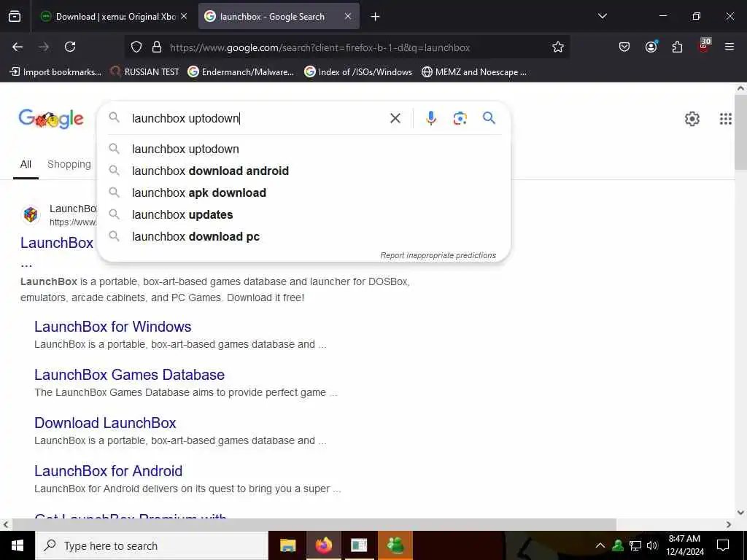Open site security padlock info

click(x=156, y=47)
